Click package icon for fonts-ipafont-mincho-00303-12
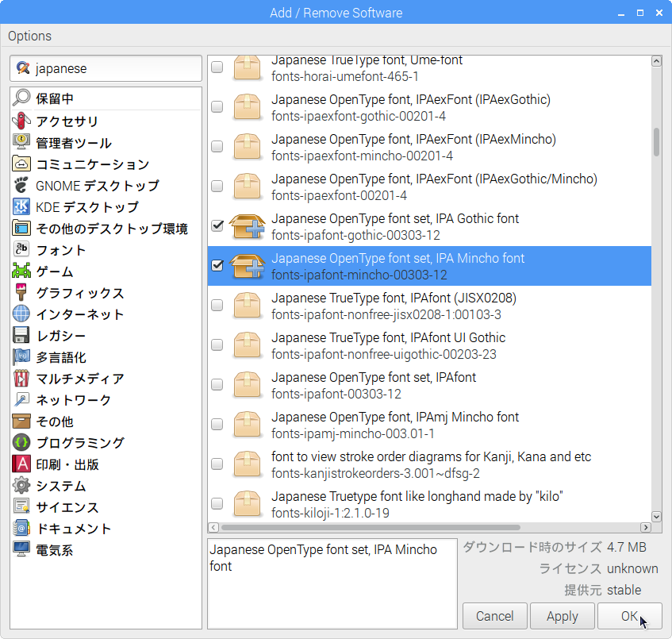Image resolution: width=672 pixels, height=639 pixels. click(248, 266)
